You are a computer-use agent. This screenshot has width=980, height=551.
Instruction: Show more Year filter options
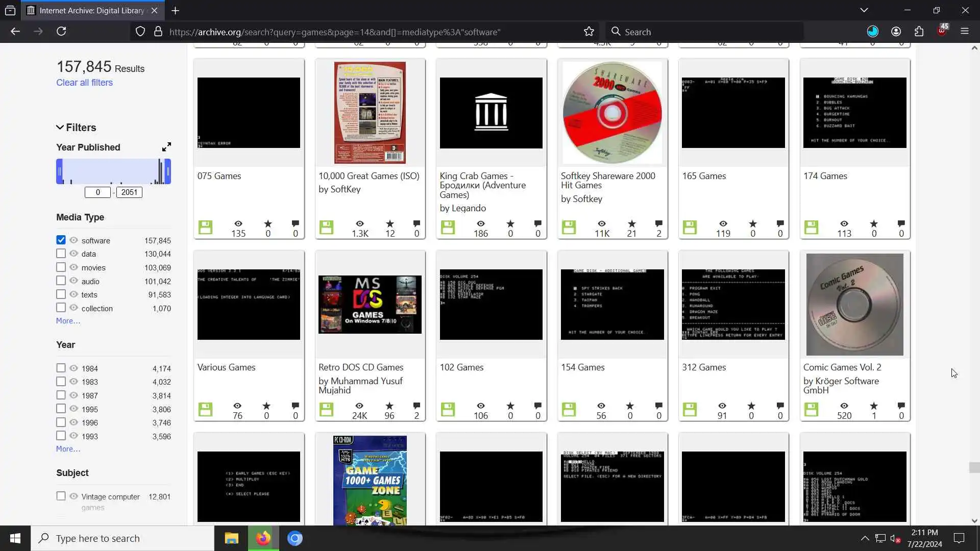68,449
